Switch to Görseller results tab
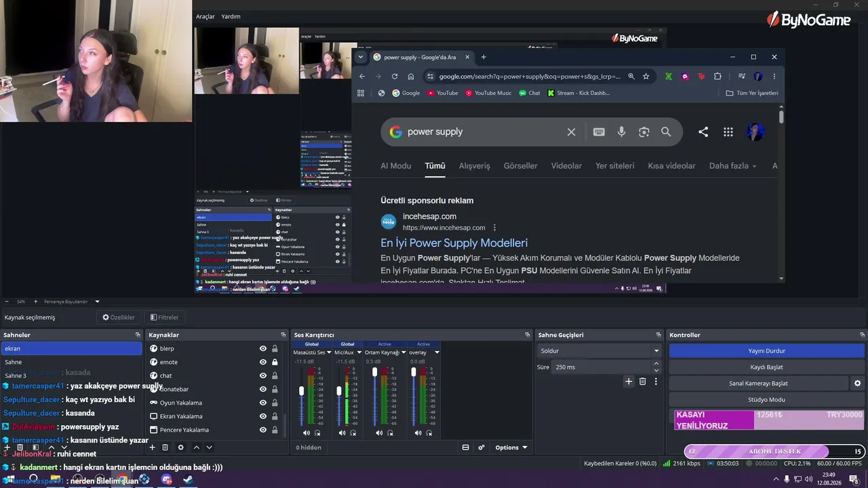This screenshot has height=488, width=868. pyautogui.click(x=520, y=166)
